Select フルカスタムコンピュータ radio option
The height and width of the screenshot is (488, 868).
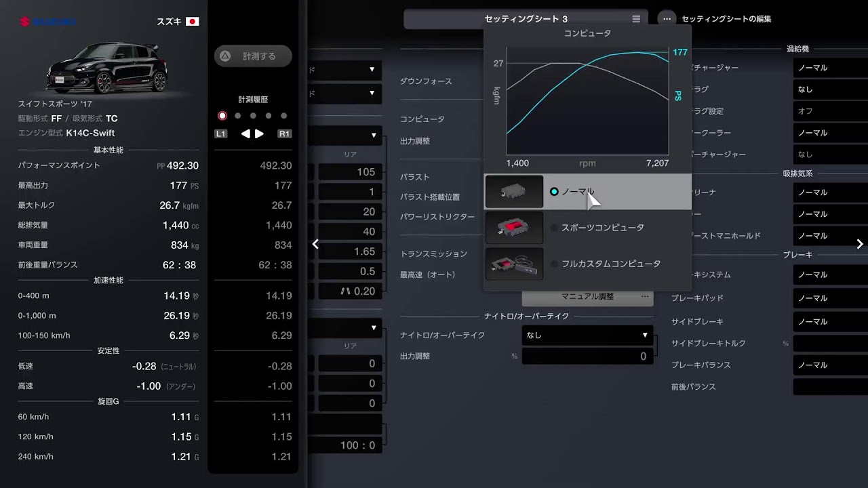pyautogui.click(x=554, y=264)
